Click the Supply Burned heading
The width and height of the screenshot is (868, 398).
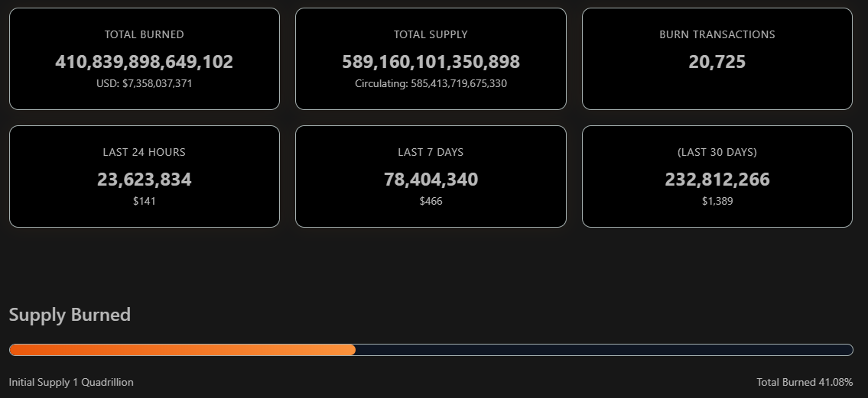(x=70, y=315)
